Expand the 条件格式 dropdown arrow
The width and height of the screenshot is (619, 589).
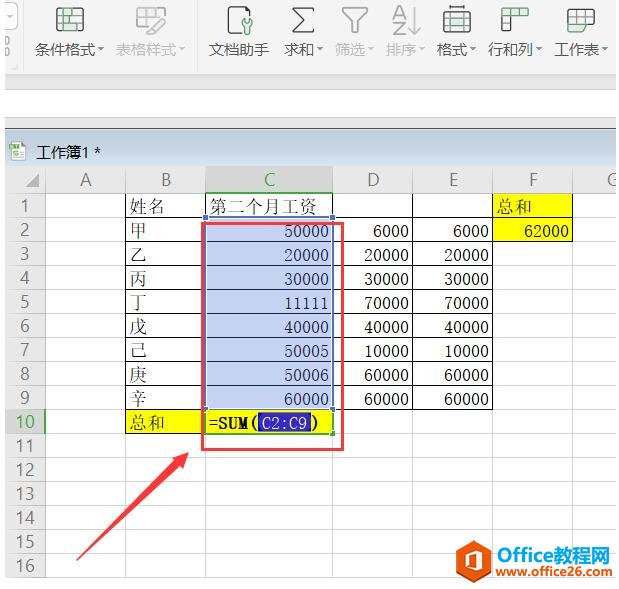(x=101, y=50)
